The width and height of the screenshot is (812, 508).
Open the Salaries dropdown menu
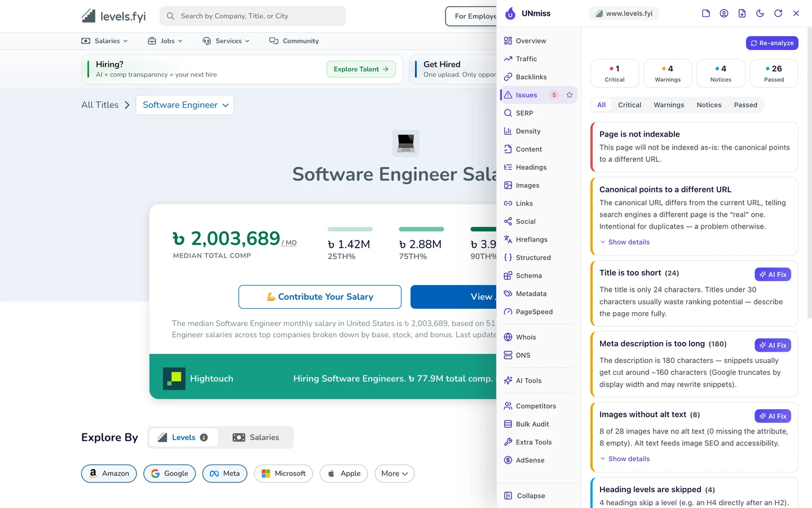tap(105, 41)
